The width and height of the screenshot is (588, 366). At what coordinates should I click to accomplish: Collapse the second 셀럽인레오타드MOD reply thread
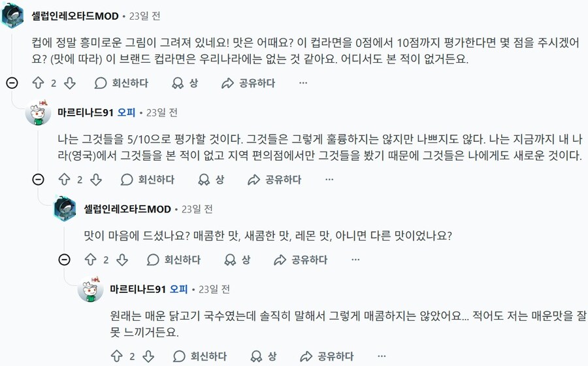[x=64, y=260]
